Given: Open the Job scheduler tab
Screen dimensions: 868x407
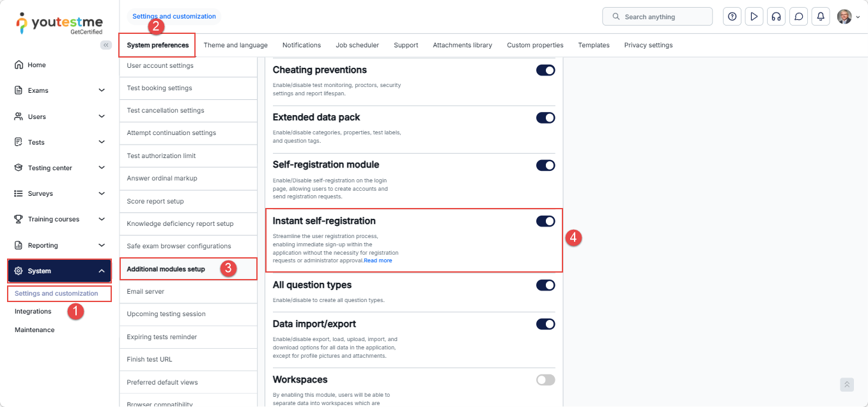Looking at the screenshot, I should click(x=357, y=45).
